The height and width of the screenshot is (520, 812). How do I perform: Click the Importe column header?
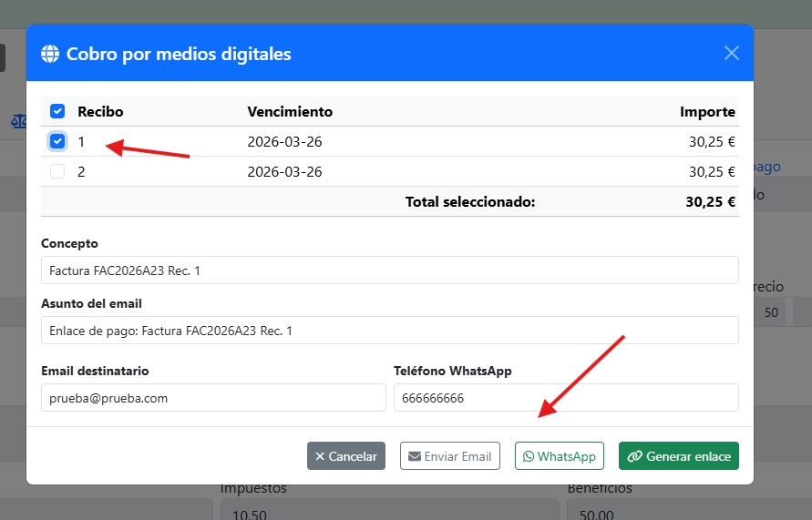pyautogui.click(x=707, y=112)
